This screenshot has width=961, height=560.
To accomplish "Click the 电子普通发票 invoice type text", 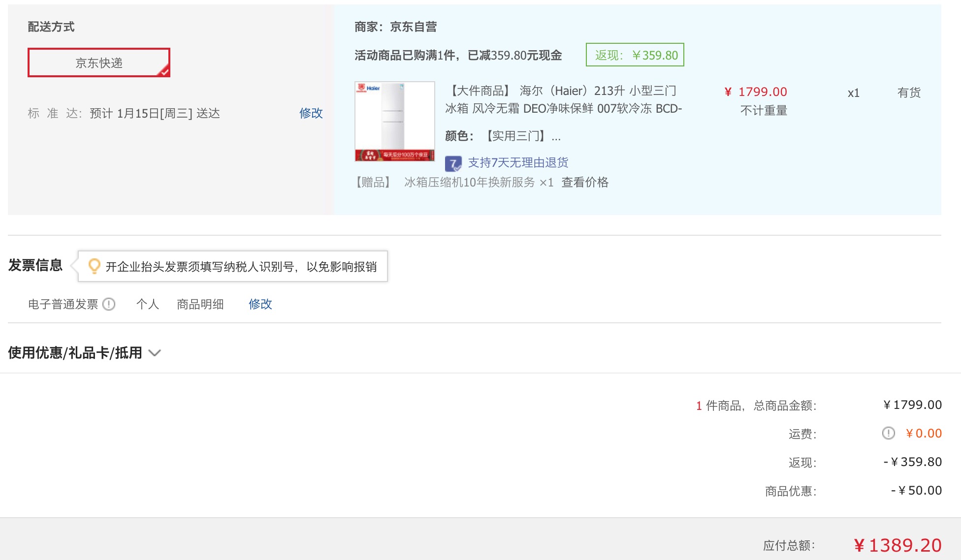I will (63, 304).
